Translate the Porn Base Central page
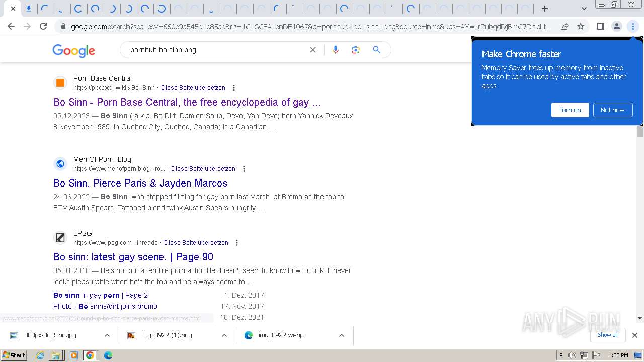Viewport: 644px width, 362px height. coord(193,88)
